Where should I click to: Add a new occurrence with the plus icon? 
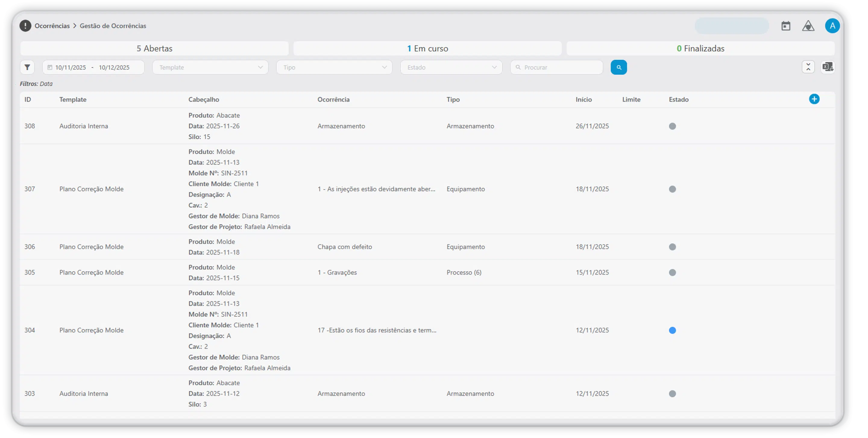(814, 99)
